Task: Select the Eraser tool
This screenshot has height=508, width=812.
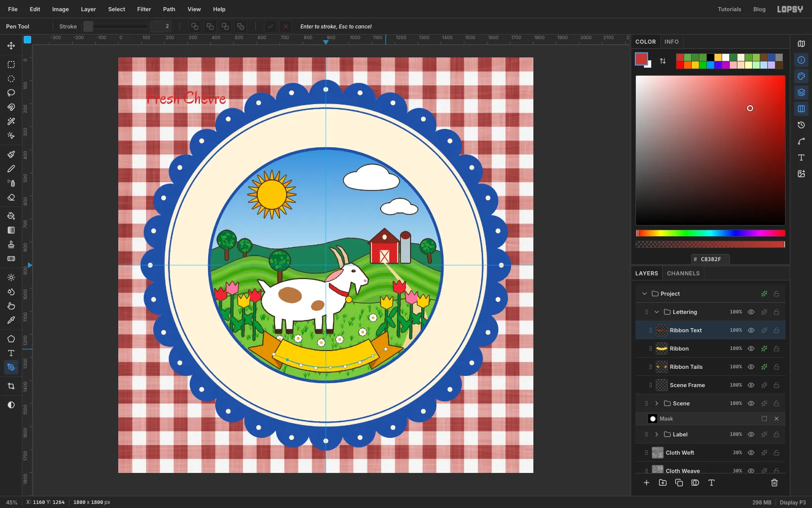Action: 11,198
